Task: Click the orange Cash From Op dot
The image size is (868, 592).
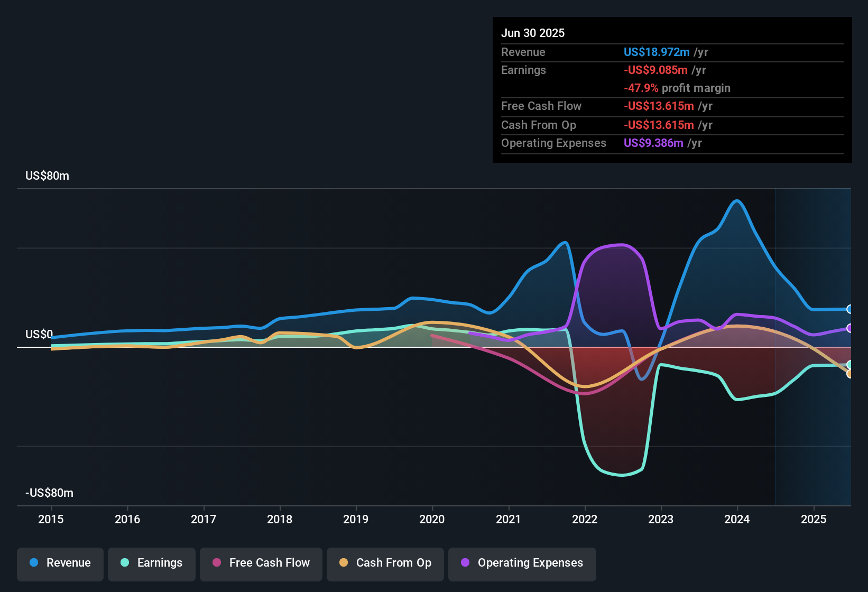Action: (344, 563)
